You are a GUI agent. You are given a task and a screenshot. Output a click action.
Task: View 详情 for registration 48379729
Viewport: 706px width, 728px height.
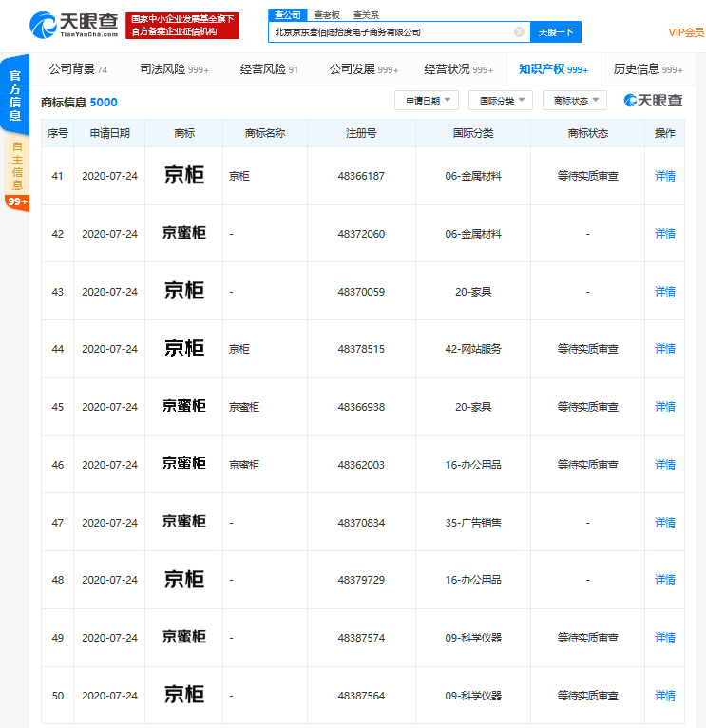click(x=665, y=580)
